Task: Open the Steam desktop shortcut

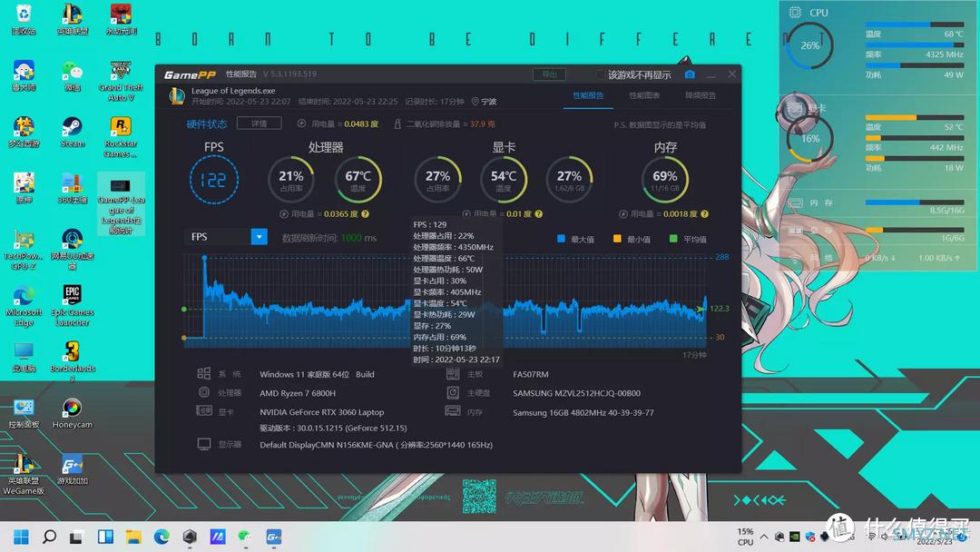Action: pyautogui.click(x=73, y=132)
